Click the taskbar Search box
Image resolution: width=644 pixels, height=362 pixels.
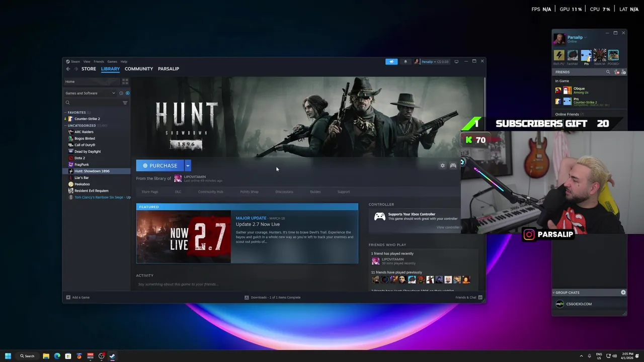[27, 356]
